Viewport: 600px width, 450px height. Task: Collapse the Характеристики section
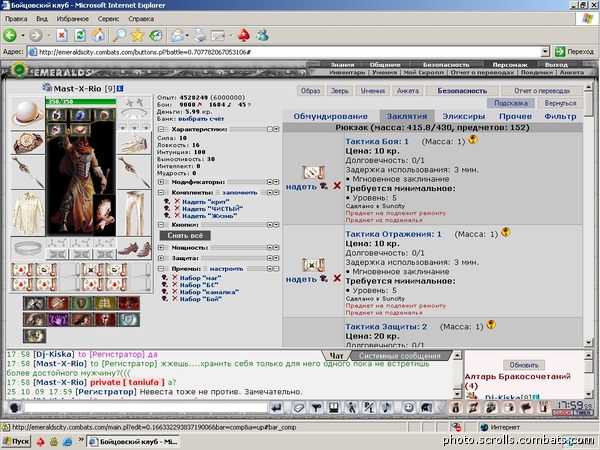pos(161,129)
